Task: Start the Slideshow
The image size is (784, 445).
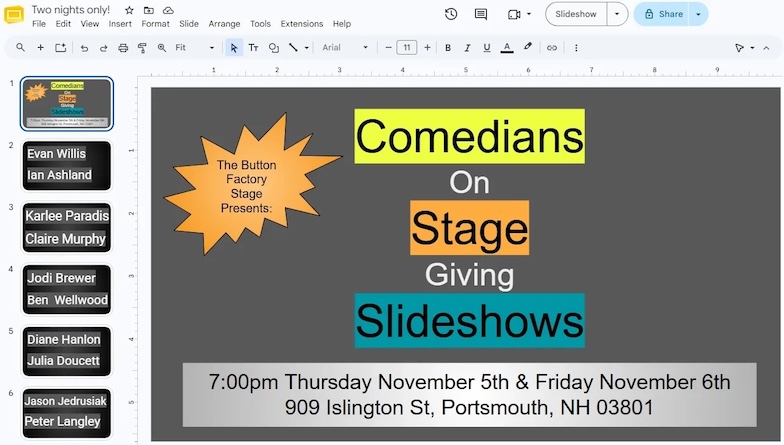Action: (576, 14)
